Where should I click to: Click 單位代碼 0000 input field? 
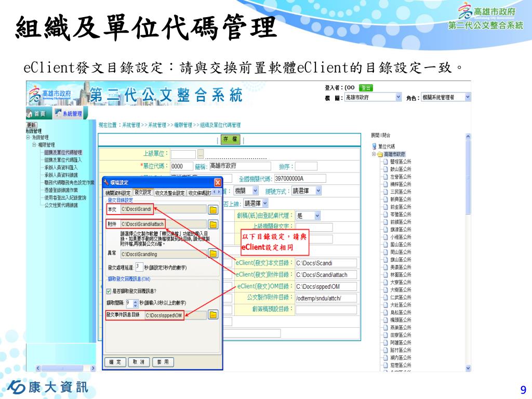[181, 166]
